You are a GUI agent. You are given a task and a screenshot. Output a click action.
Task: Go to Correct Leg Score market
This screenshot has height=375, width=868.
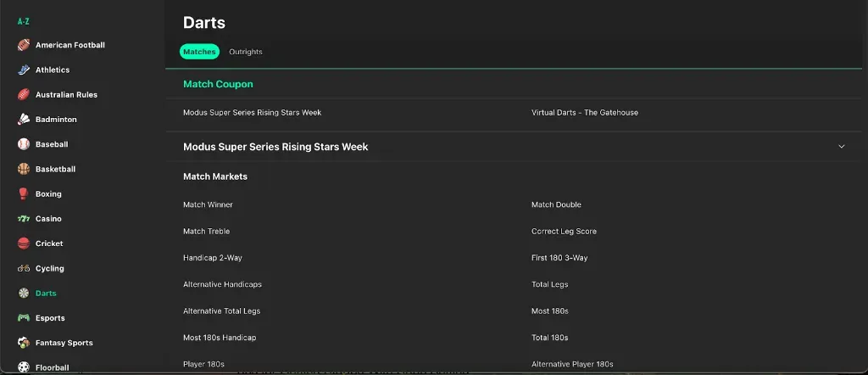point(563,232)
